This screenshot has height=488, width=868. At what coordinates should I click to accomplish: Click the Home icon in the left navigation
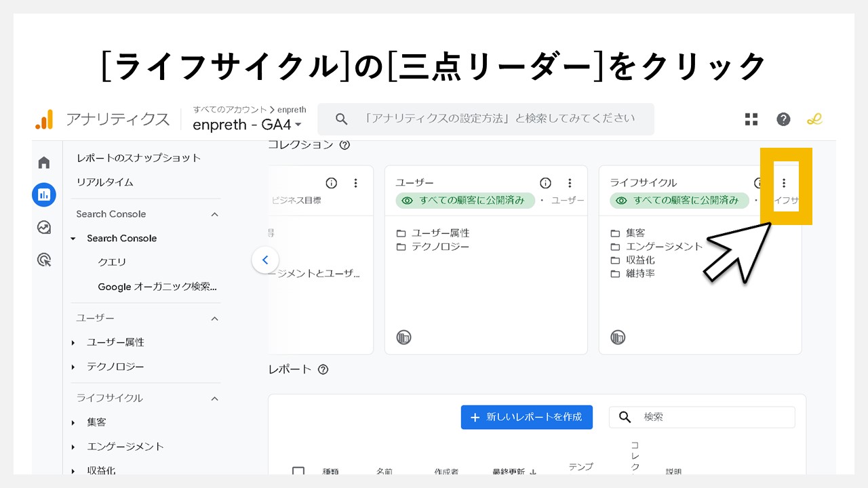[43, 163]
